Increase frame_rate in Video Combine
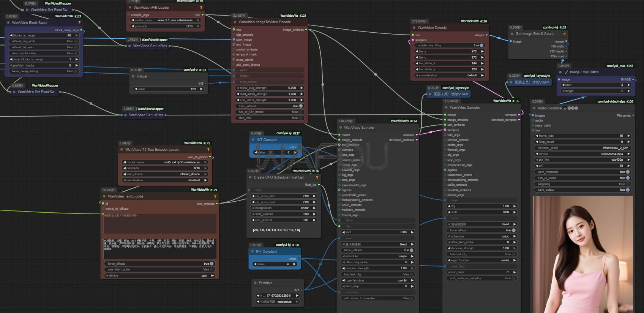The image size is (644, 313). (628, 136)
